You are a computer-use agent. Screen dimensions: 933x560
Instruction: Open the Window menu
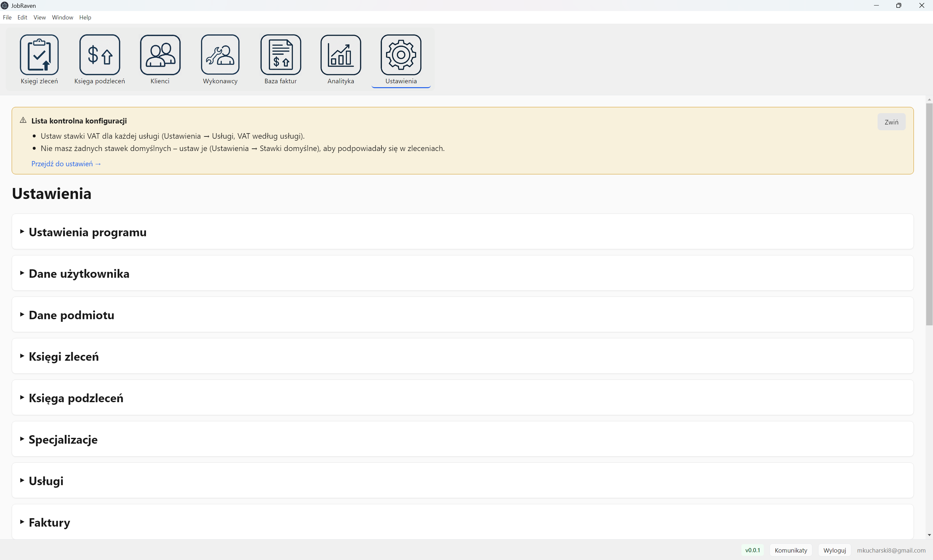(x=62, y=17)
